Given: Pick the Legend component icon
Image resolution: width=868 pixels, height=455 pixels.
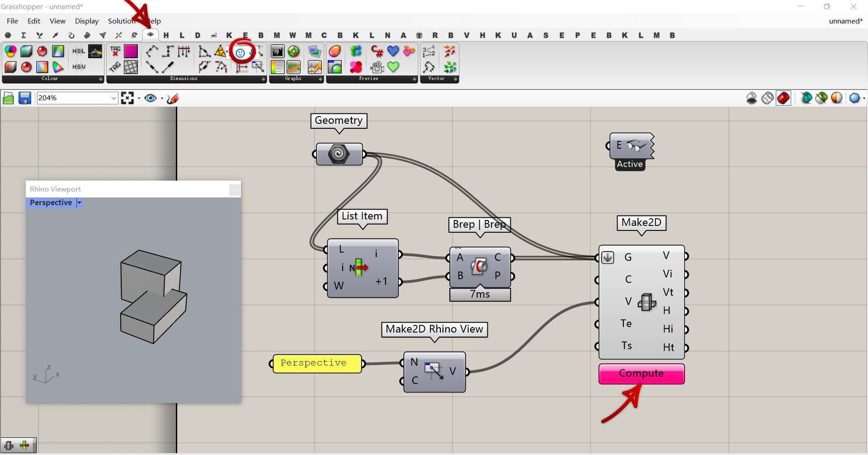Looking at the screenshot, I should point(278,67).
